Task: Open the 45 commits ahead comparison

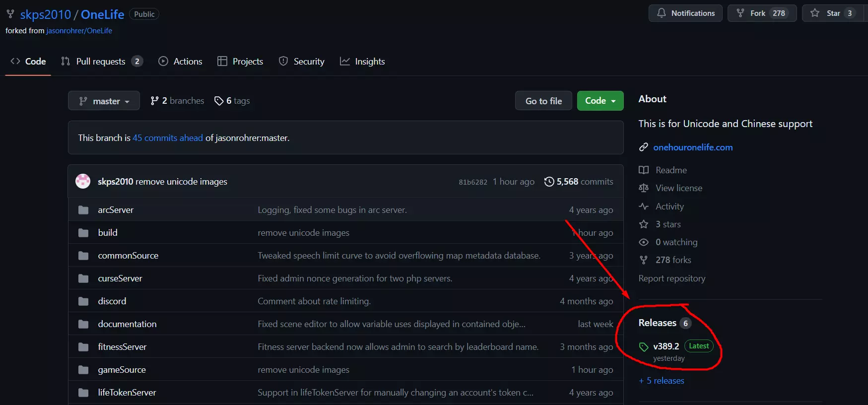Action: [x=168, y=138]
